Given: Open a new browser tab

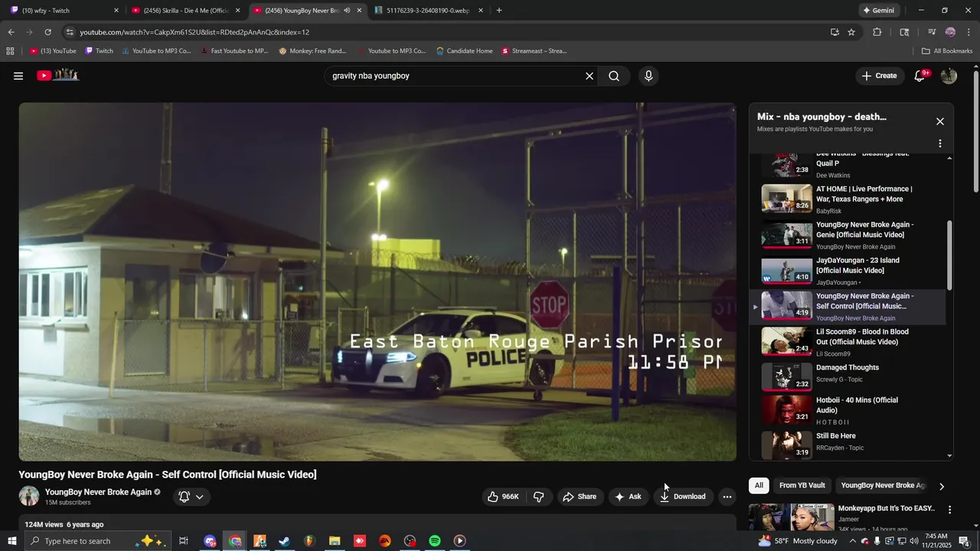Looking at the screenshot, I should coord(499,11).
